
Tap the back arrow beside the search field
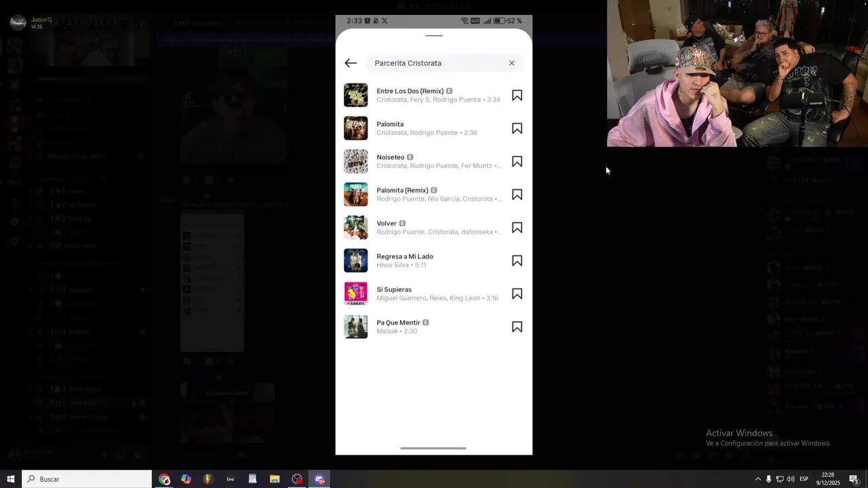click(351, 63)
